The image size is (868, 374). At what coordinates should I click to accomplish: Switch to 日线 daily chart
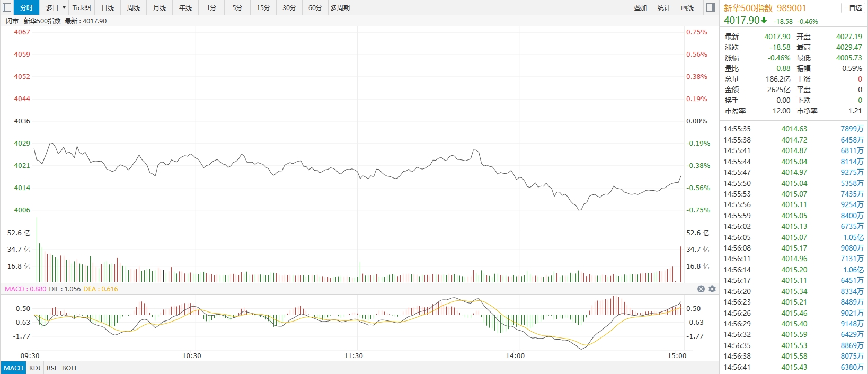108,7
